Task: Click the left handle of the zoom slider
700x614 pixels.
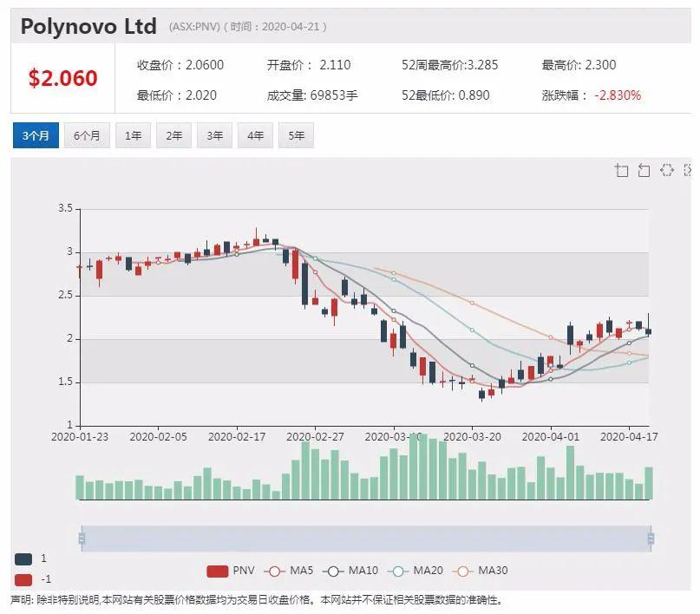Action: [x=82, y=539]
